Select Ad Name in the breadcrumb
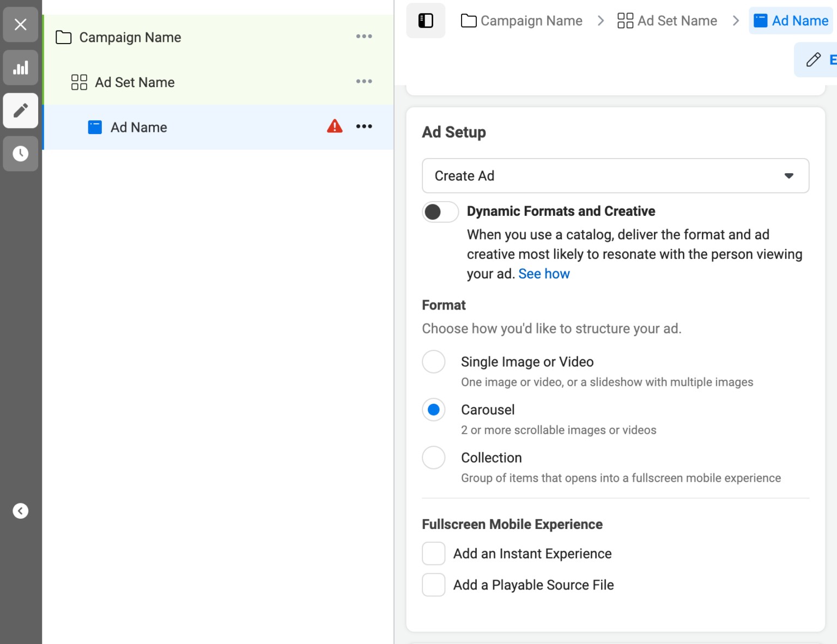Screen dimensions: 837x644 799,20
